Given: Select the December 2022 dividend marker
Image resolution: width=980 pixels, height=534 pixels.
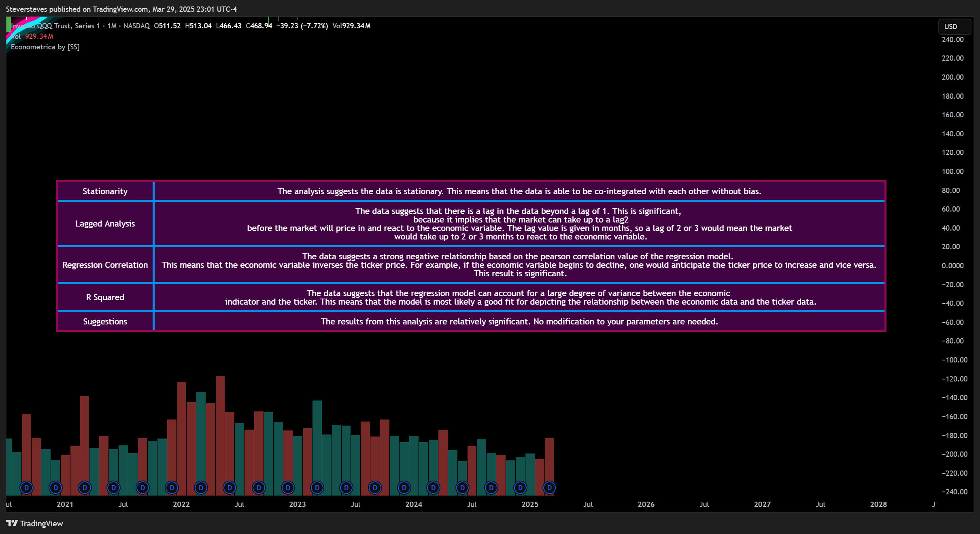Looking at the screenshot, I should [x=288, y=488].
